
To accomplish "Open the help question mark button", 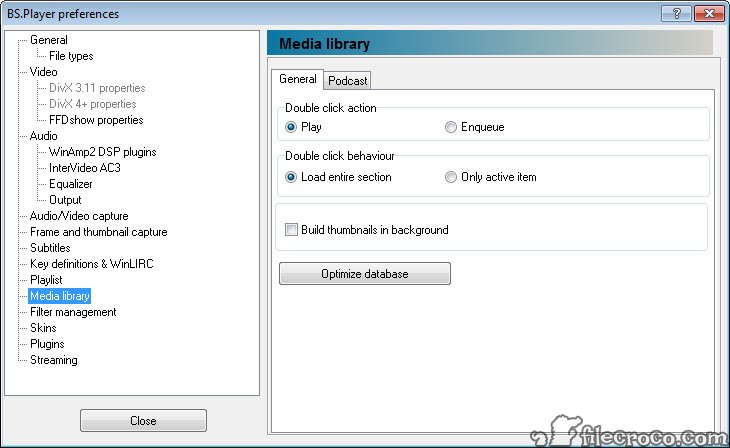I will click(676, 14).
